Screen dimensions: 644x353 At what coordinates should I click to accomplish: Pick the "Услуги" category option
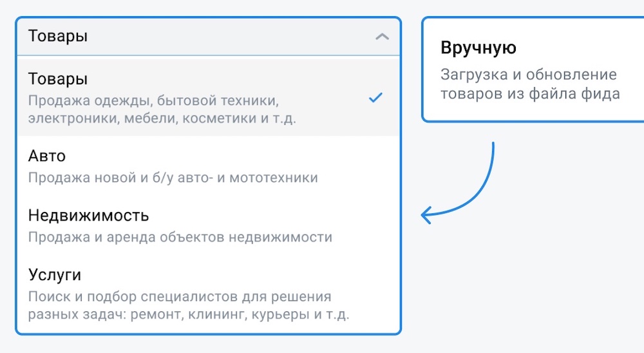pyautogui.click(x=55, y=275)
